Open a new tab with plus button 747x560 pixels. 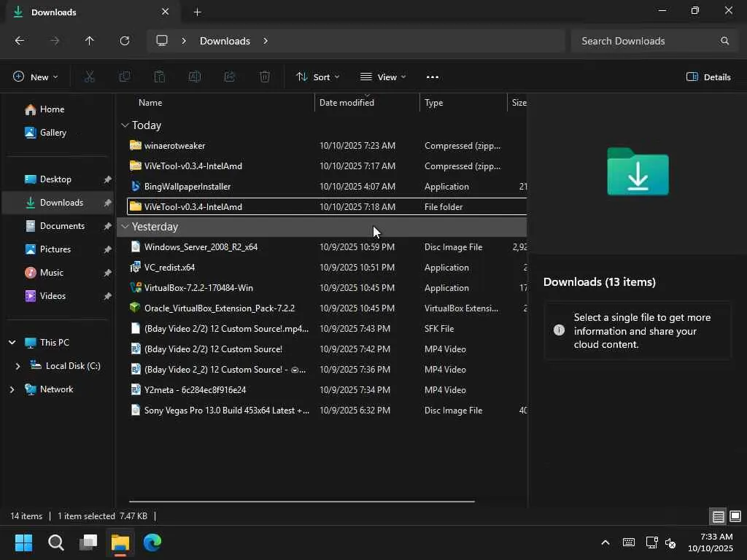pyautogui.click(x=197, y=12)
